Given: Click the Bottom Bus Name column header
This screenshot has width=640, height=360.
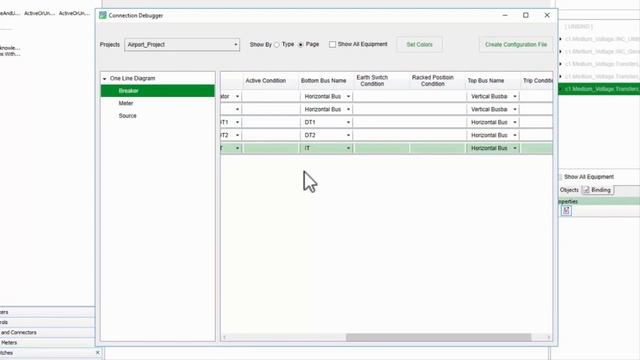Looking at the screenshot, I should [324, 81].
